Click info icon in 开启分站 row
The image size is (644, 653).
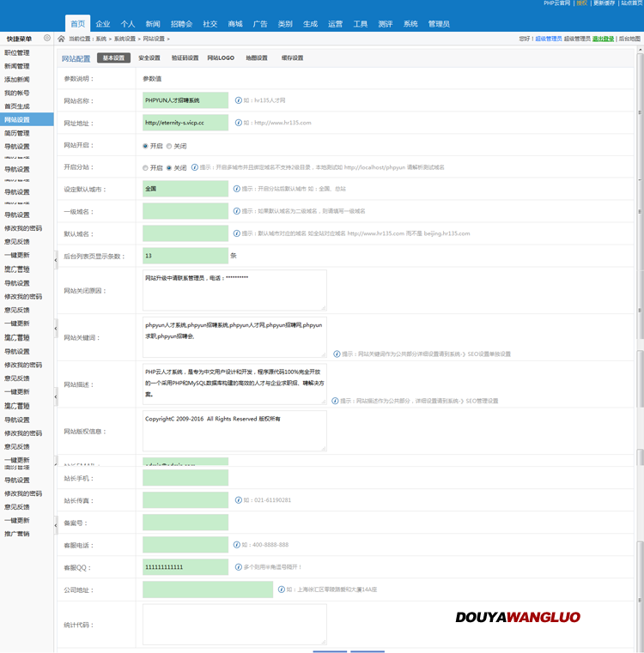tap(195, 167)
